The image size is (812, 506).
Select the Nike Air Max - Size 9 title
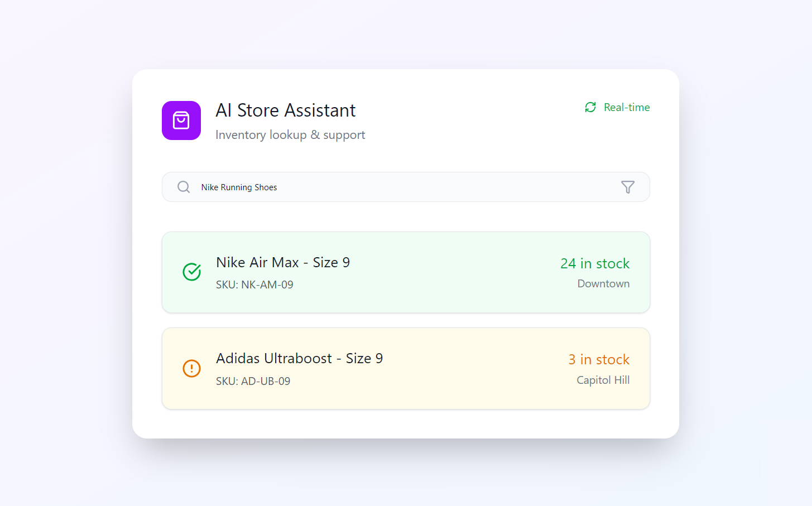click(283, 262)
